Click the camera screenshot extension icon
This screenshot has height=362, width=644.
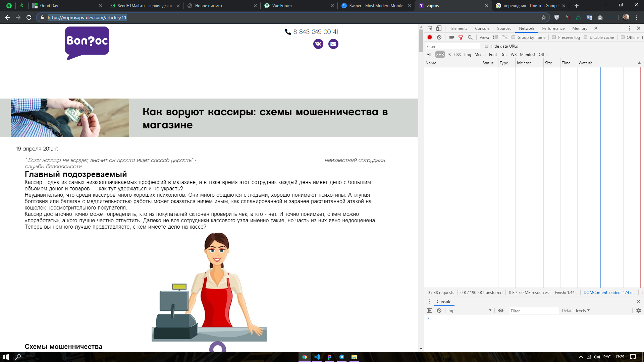(600, 17)
